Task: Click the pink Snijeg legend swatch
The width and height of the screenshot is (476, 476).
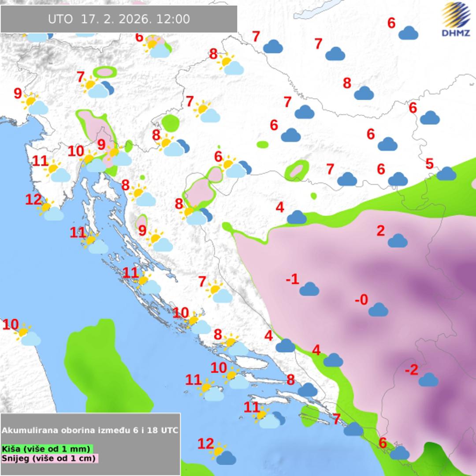Action: [49, 458]
